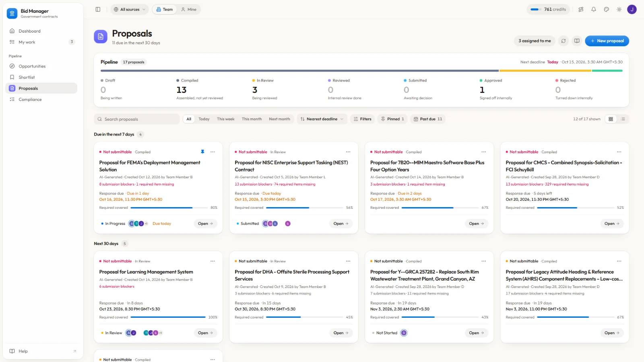
Task: Switch to grid view layout
Action: 611,119
